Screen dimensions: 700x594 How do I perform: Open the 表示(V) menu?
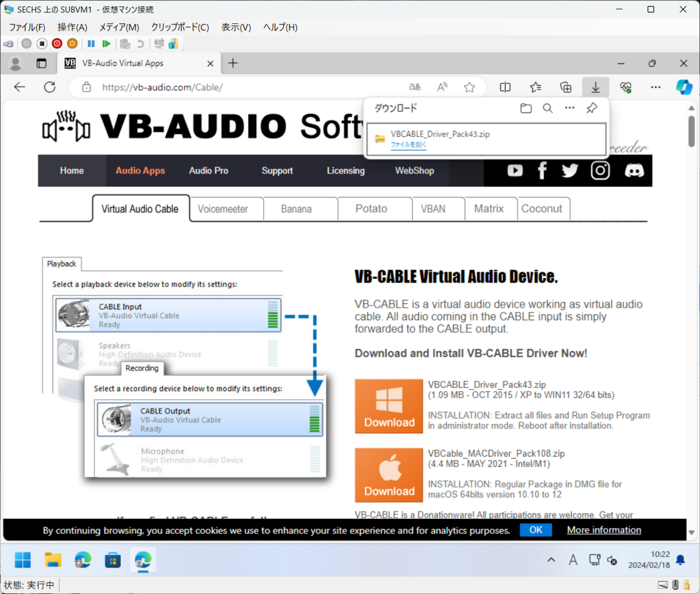tap(236, 27)
